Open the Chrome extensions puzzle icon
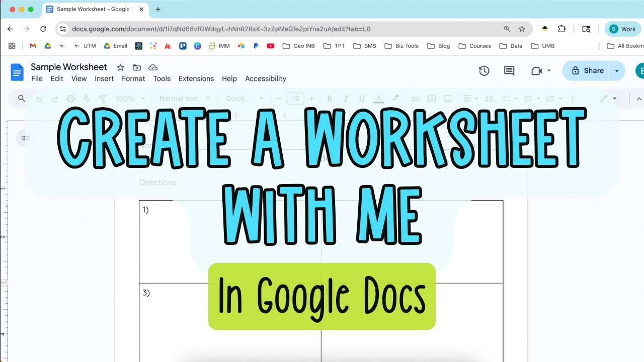Viewport: 644px width, 362px height. click(x=562, y=29)
